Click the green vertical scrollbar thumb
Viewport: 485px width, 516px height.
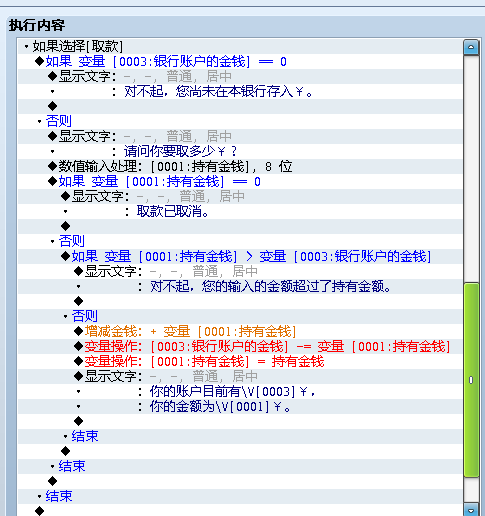point(471,380)
